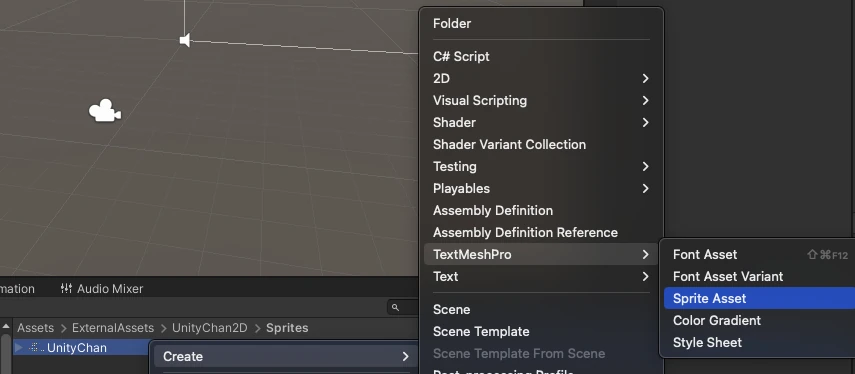Go to UnityChan2D breadcrumb folder

click(x=209, y=328)
